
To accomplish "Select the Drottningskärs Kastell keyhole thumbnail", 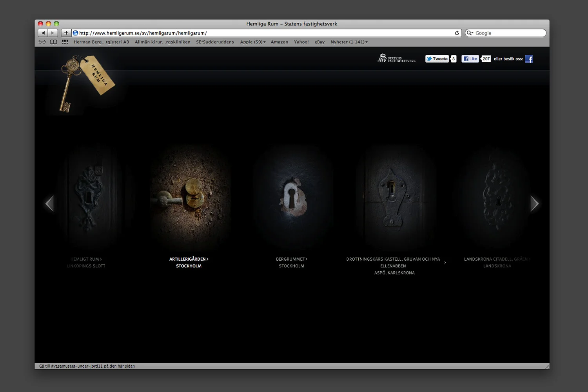I will [395, 197].
